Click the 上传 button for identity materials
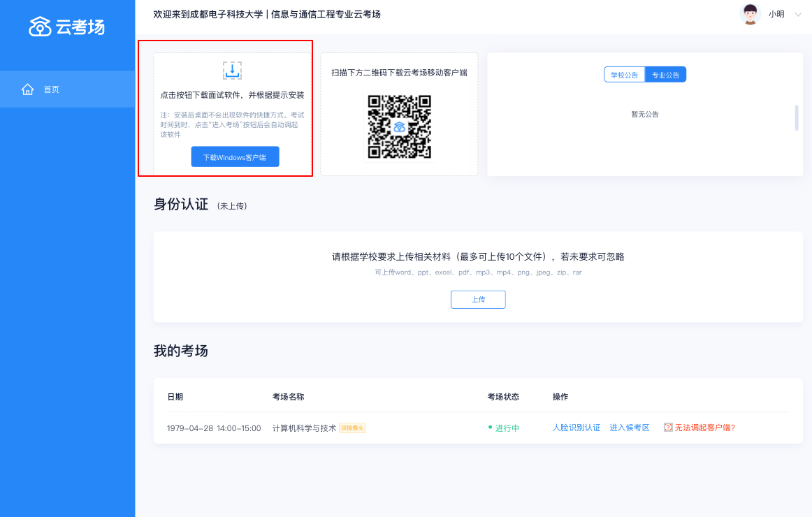812x517 pixels. [x=478, y=299]
